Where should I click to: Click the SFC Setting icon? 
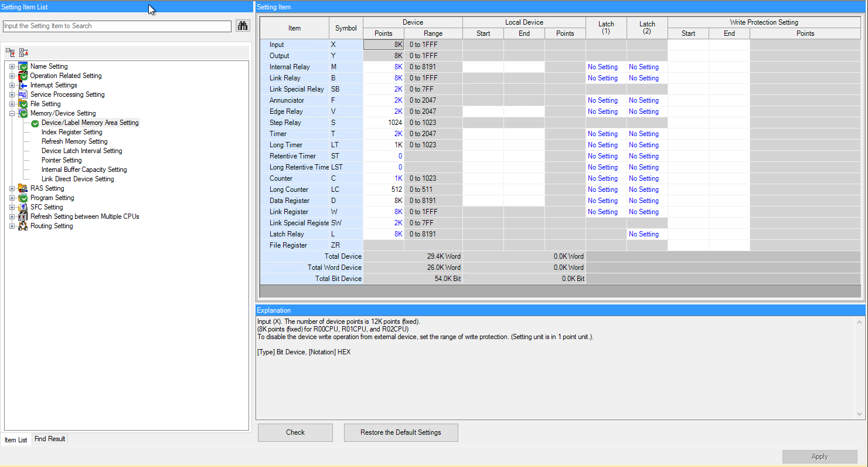tap(23, 207)
